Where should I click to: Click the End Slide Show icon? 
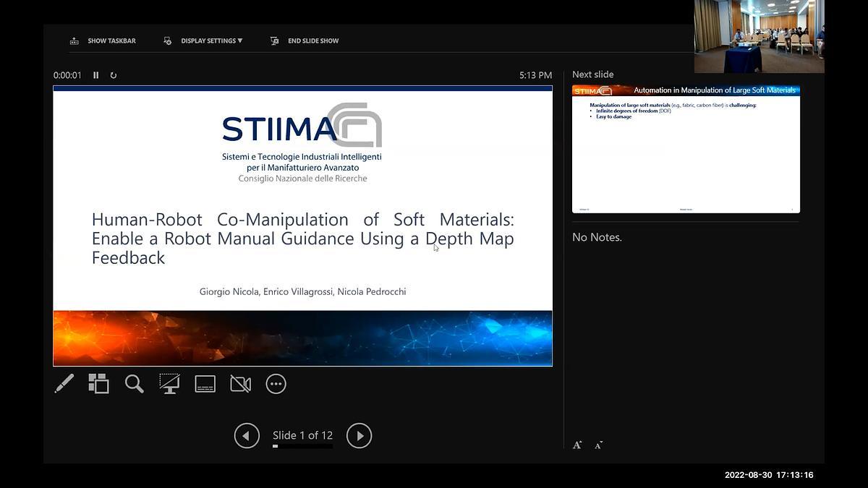coord(274,40)
